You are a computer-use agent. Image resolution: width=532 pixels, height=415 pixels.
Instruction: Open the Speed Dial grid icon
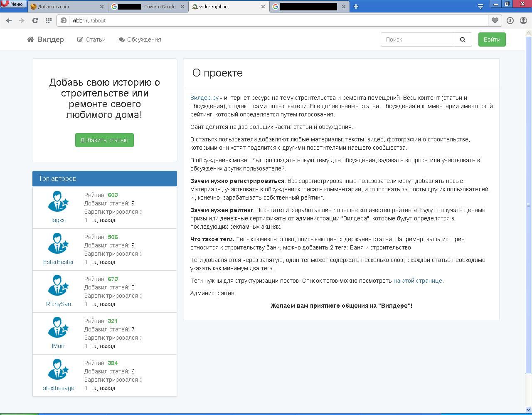click(x=49, y=20)
